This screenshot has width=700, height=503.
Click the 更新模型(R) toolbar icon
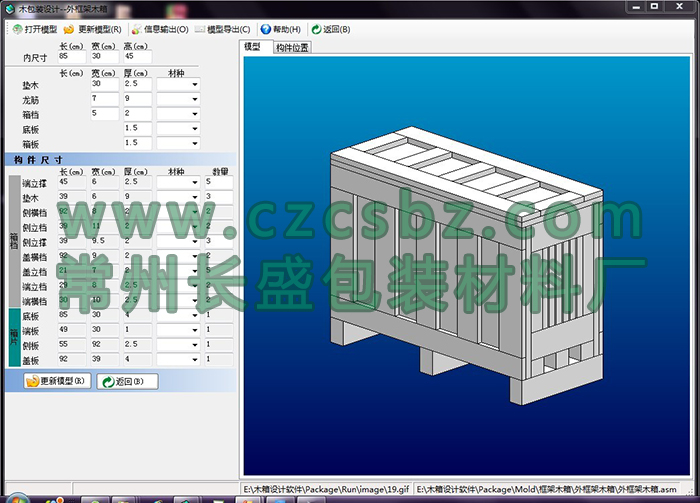coord(69,29)
